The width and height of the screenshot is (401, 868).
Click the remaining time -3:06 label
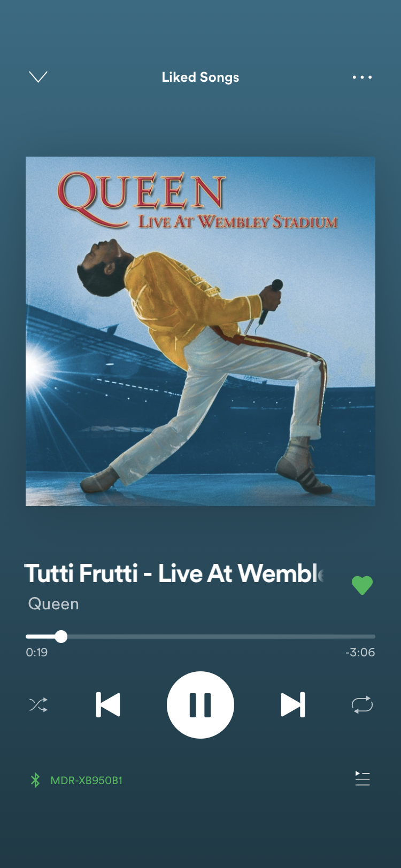coord(360,653)
